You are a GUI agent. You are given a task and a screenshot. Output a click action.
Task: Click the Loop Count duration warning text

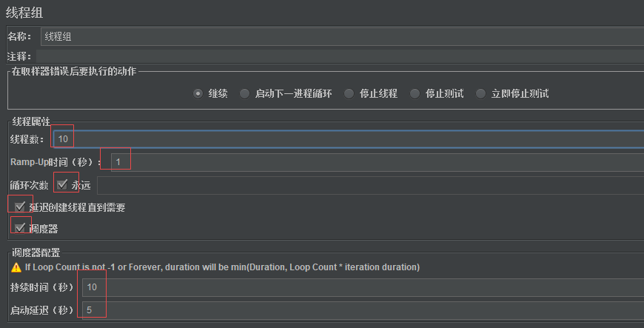click(222, 267)
